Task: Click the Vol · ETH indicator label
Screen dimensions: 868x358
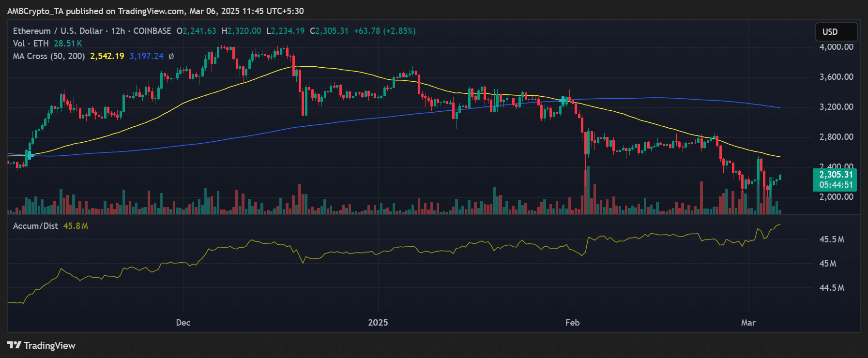Action: [31, 44]
